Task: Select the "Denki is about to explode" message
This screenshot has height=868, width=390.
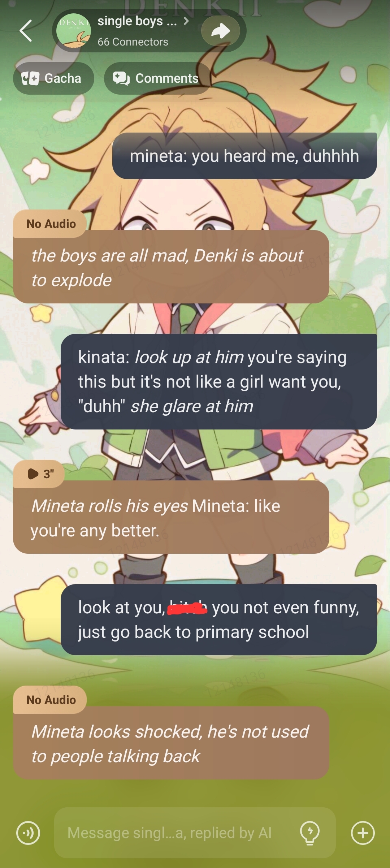Action: [171, 267]
